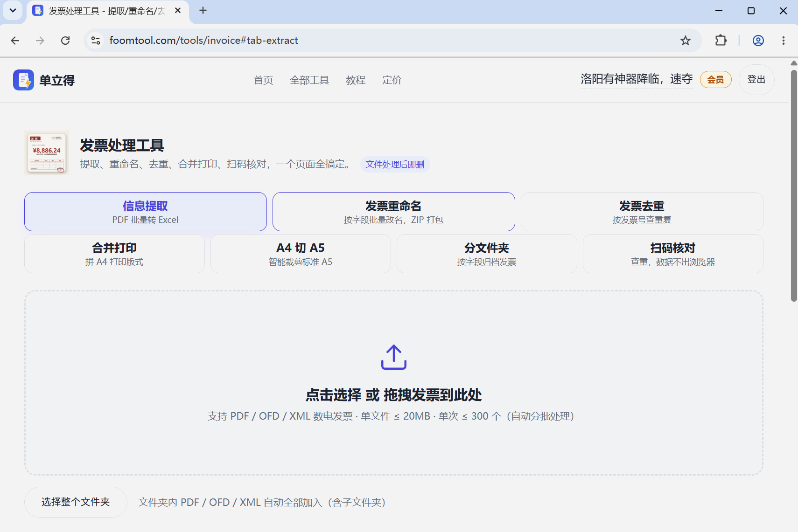Screen dimensions: 798x532
Task: Click the username 洛阳有神器降临，速夺
Action: [637, 79]
